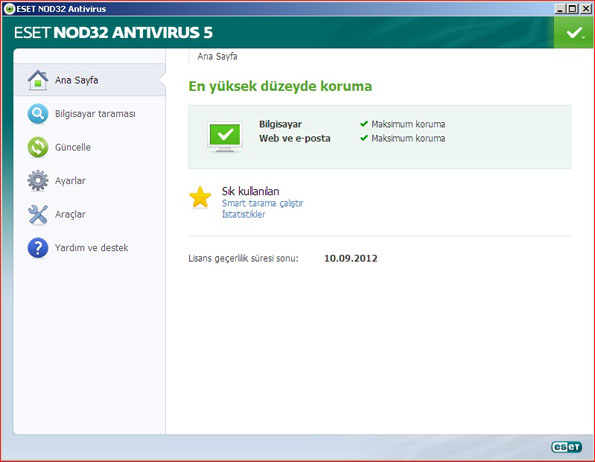Click the ESET eye icon in title bar
The width and height of the screenshot is (595, 462).
point(9,9)
